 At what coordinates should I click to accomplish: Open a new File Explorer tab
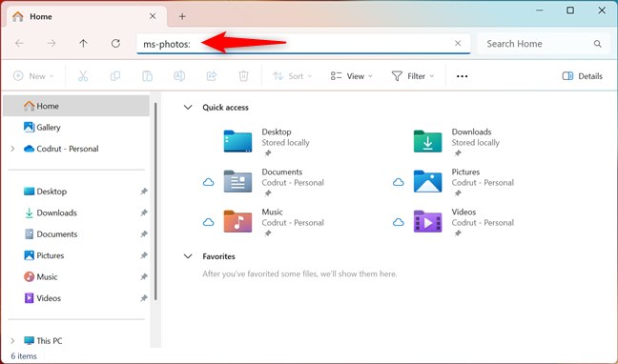pos(182,16)
